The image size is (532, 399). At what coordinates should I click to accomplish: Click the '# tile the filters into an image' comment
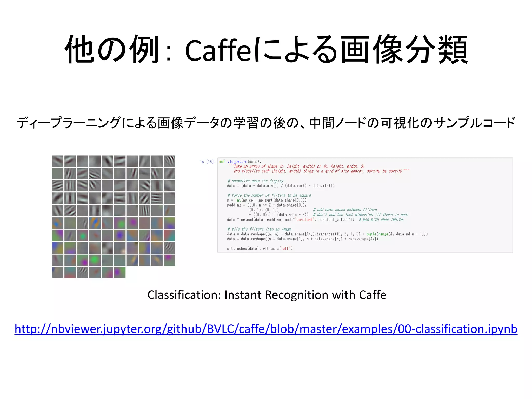[x=259, y=229]
